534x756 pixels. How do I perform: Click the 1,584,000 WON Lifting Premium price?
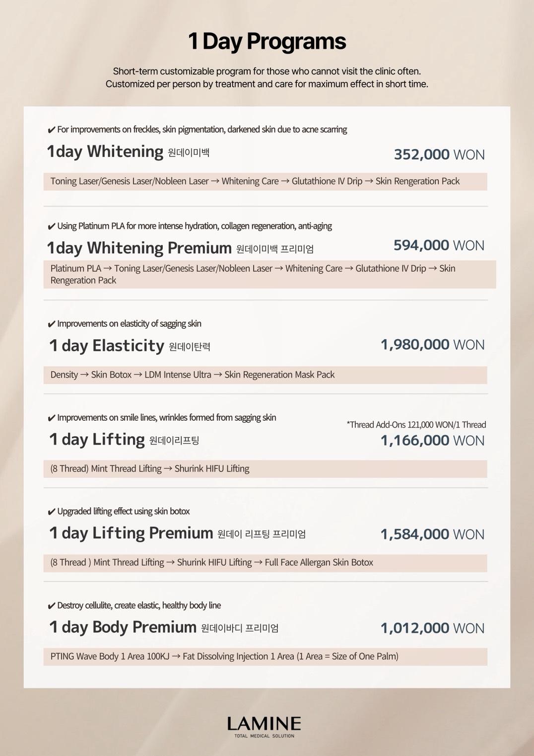tap(432, 534)
